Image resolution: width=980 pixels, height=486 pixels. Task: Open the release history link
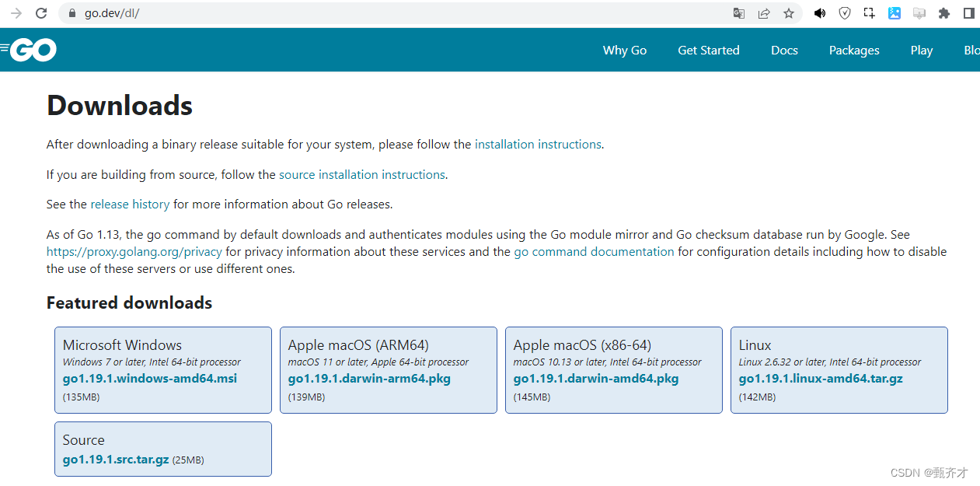click(x=130, y=205)
